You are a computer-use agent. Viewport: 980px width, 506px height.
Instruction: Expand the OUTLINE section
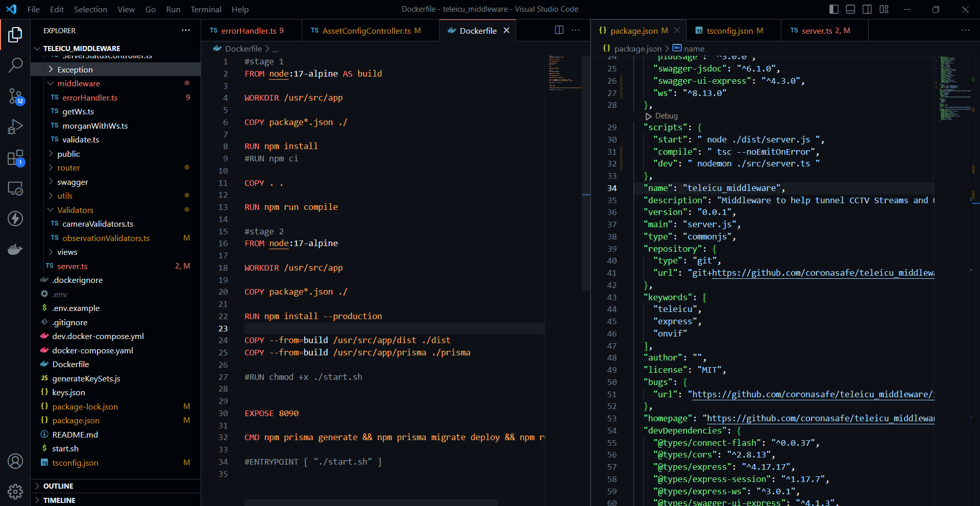tap(58, 486)
